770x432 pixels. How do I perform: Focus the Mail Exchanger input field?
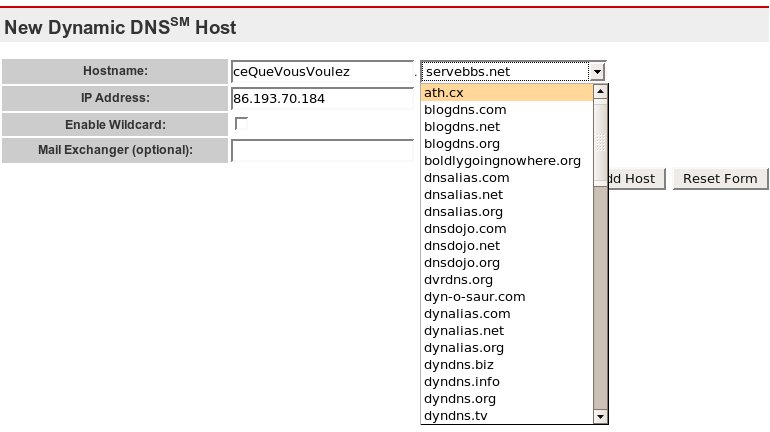pos(321,151)
